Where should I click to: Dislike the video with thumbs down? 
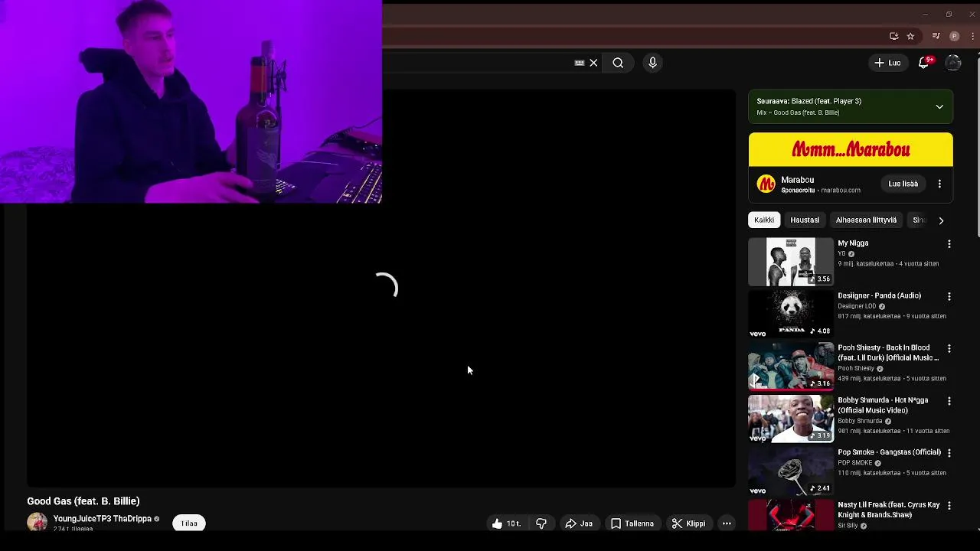tap(541, 523)
